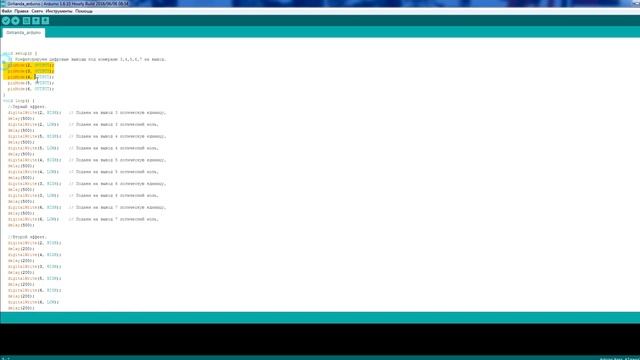Click the Arduino app icon in title bar
Image resolution: width=640 pixels, height=360 pixels.
[3, 3]
